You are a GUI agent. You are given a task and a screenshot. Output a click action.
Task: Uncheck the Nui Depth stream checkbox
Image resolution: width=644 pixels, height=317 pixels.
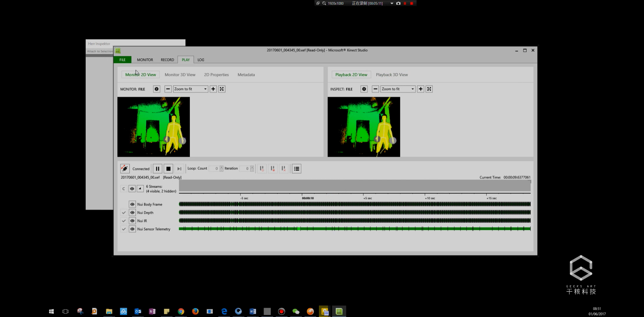tap(124, 212)
